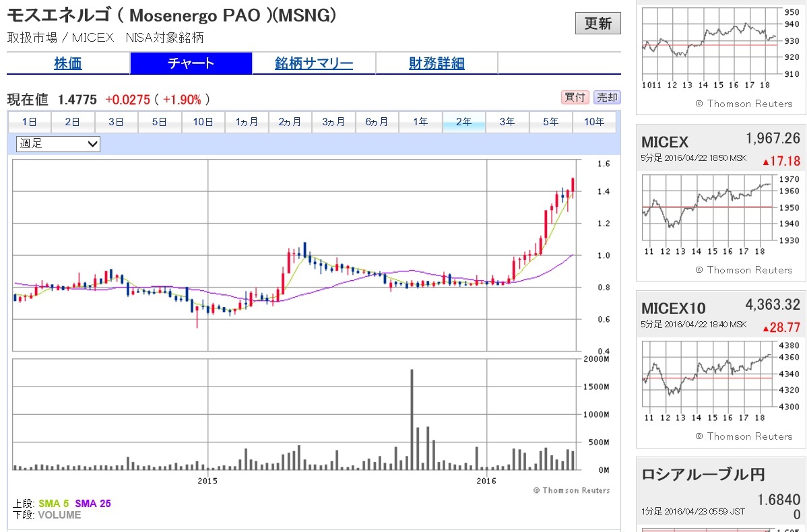Viewport: 807px width, 532px height.
Task: Click the NISA対象銘柄 label
Action: (164, 38)
